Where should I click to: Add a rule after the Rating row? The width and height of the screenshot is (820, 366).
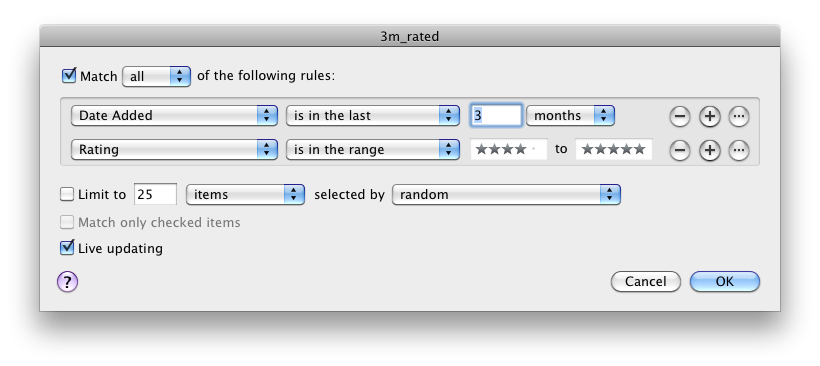coord(709,151)
